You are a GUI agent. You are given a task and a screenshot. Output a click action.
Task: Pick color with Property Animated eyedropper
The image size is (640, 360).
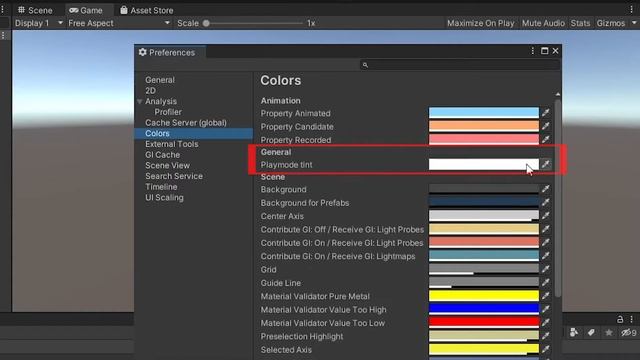pos(546,113)
